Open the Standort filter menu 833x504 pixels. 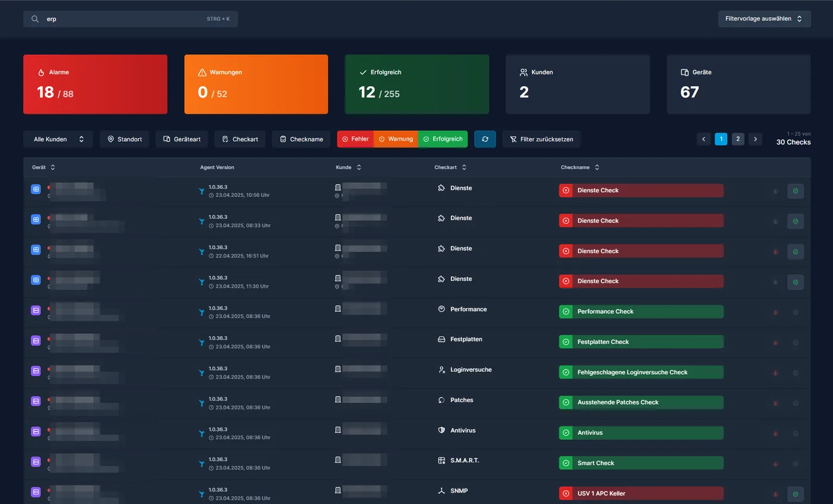(124, 139)
